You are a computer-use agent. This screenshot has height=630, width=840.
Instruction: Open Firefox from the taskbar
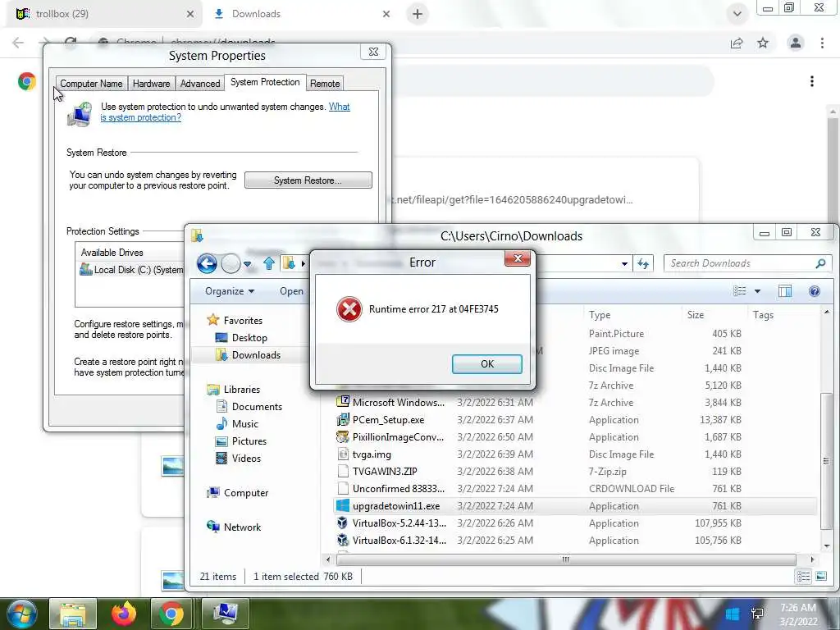(124, 614)
